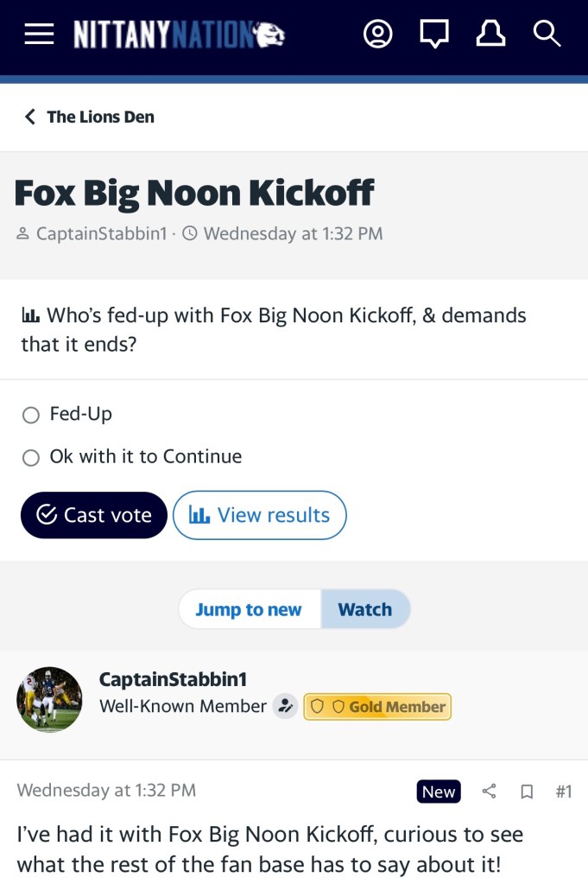Open the user account icon
The width and height of the screenshot is (588, 884).
coord(377,35)
